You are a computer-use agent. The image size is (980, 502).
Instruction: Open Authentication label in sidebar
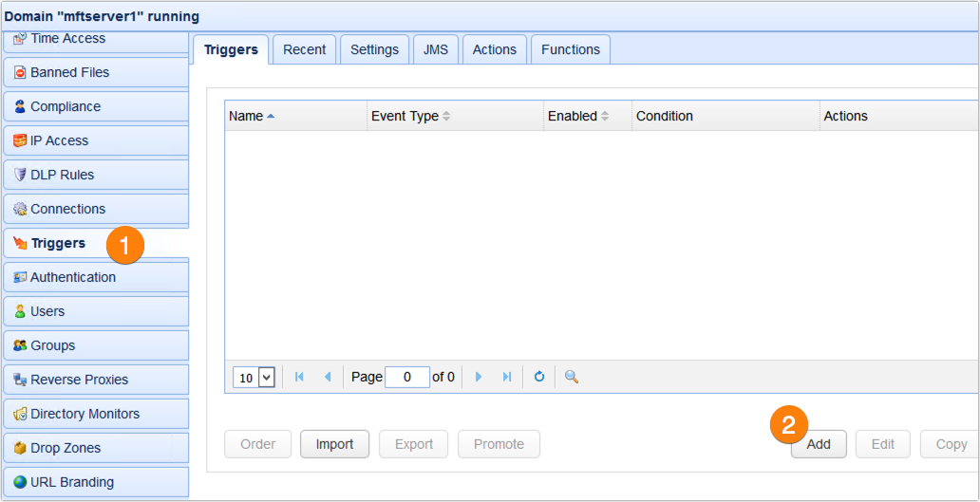pyautogui.click(x=73, y=277)
